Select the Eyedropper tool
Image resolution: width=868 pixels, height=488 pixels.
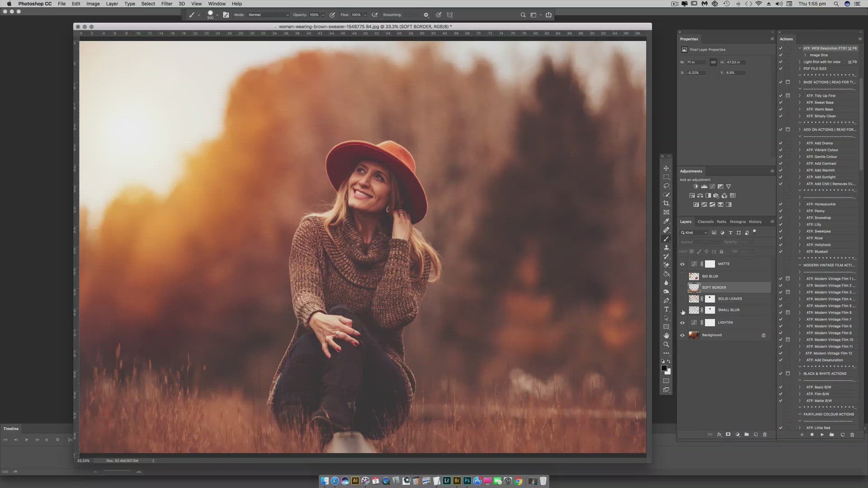(x=666, y=221)
